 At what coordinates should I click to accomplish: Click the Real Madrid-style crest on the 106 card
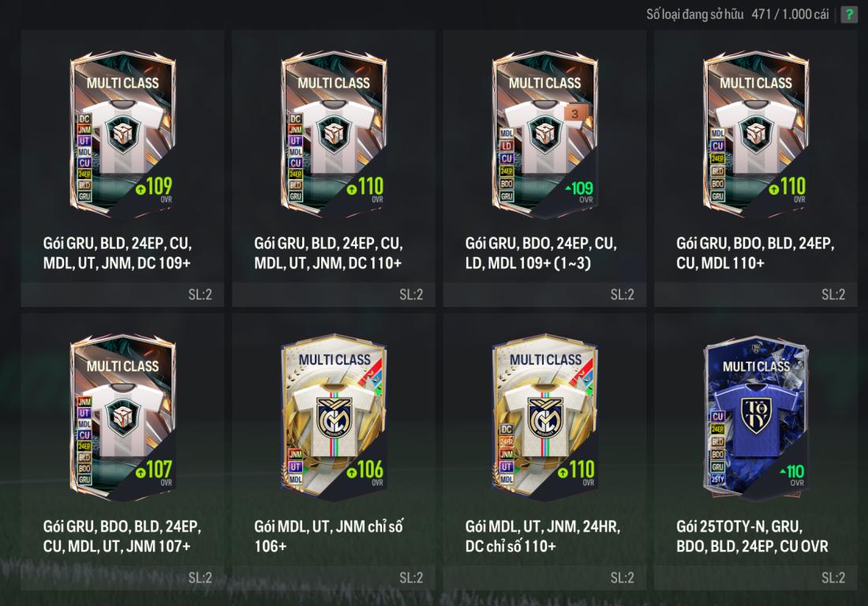pyautogui.click(x=334, y=418)
